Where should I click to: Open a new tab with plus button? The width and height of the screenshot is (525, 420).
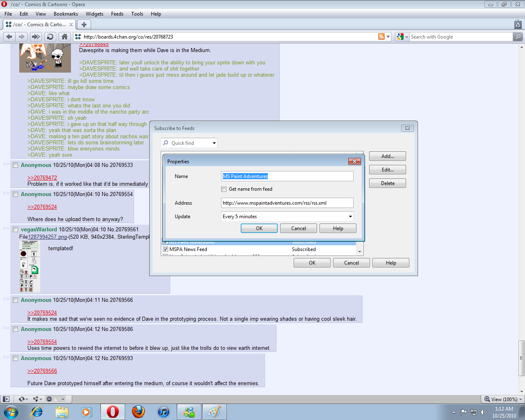pyautogui.click(x=84, y=25)
